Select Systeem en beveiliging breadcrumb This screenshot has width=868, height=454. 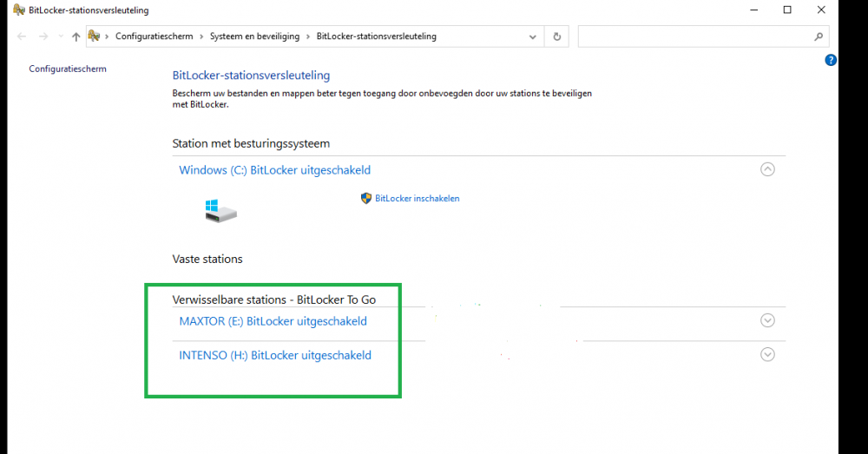(x=254, y=36)
